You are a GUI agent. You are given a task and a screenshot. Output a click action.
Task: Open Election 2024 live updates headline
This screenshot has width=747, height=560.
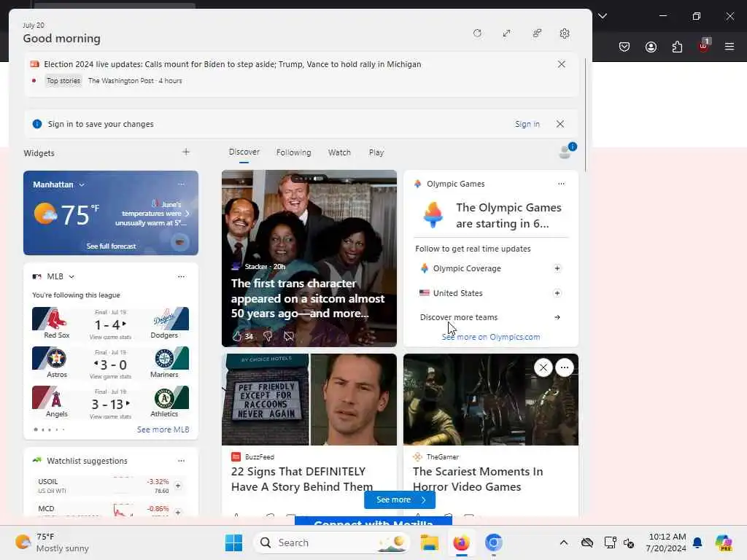point(233,64)
